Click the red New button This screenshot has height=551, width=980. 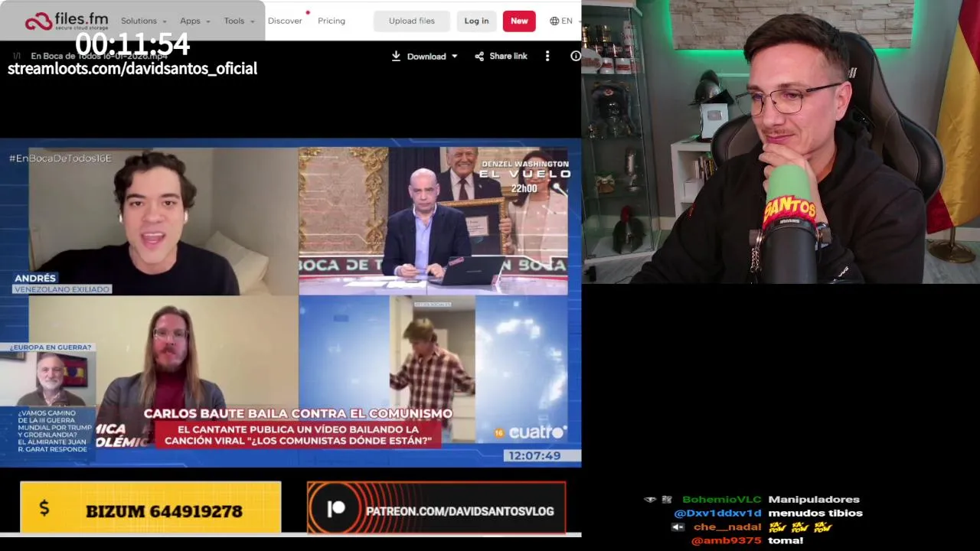[x=519, y=21]
